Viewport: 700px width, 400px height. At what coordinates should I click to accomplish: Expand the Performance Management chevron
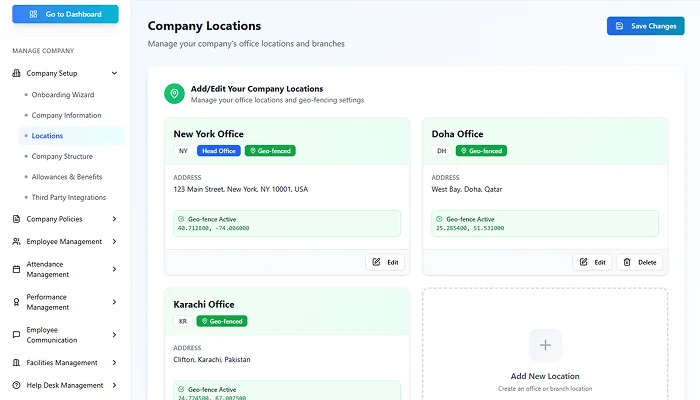click(x=115, y=302)
